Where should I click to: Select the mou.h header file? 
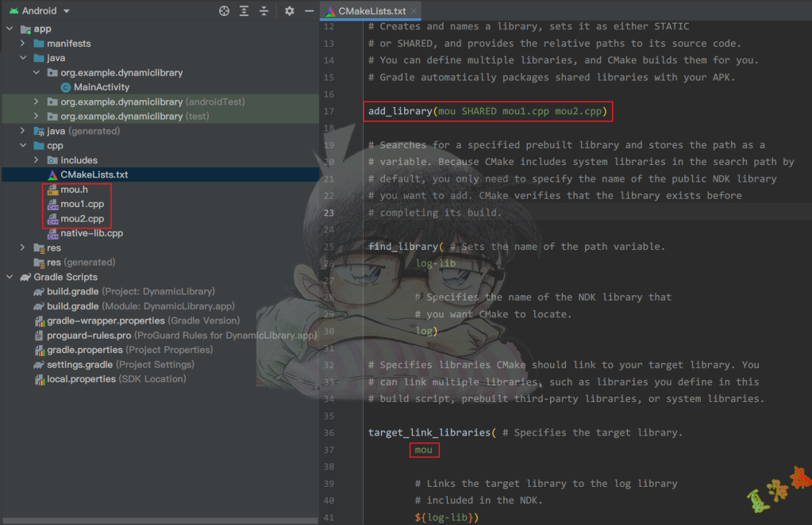tap(74, 190)
